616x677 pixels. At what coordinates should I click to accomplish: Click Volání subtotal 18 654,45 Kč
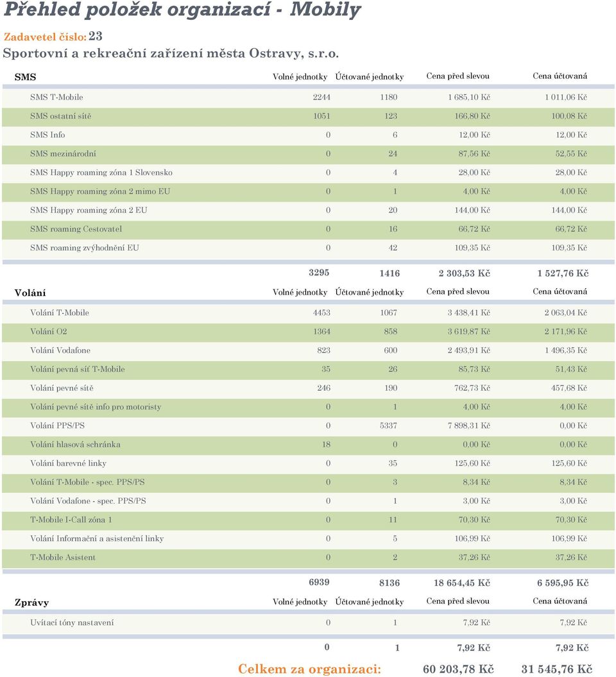point(462,583)
